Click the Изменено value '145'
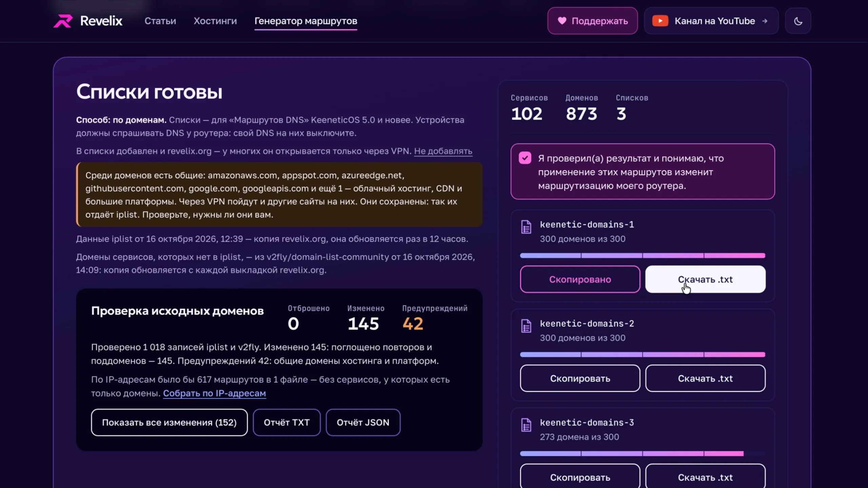Viewport: 868px width, 488px height. tap(363, 324)
